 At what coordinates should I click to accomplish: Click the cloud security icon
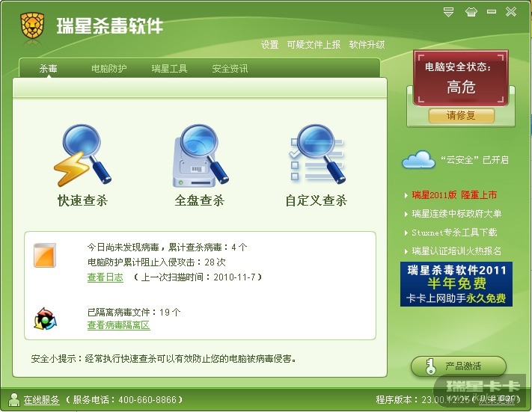418,160
